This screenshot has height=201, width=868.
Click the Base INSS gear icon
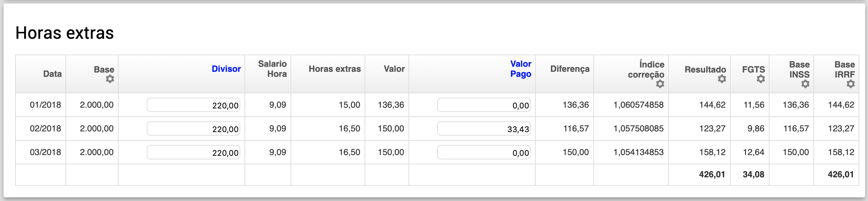[x=805, y=84]
